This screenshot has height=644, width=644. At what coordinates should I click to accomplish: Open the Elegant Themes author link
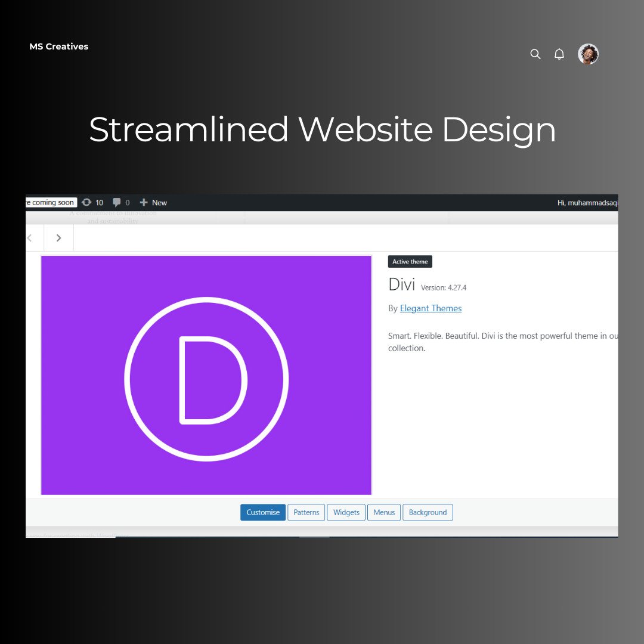coord(431,308)
